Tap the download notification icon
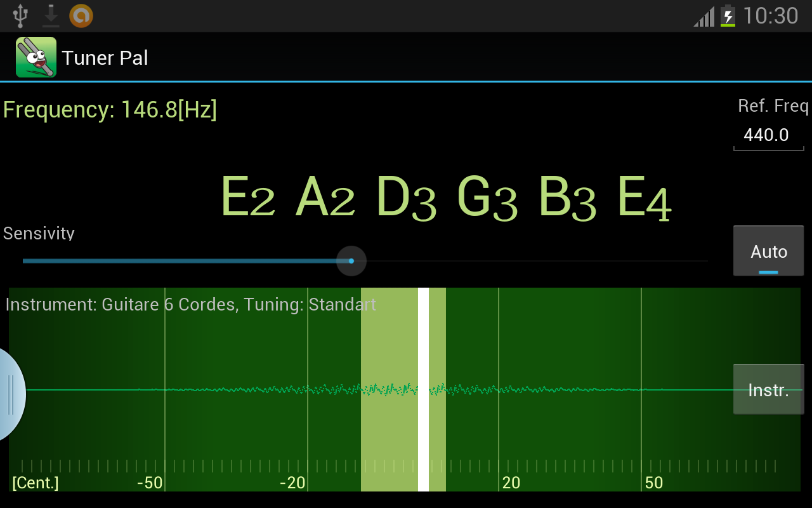This screenshot has height=508, width=812. [x=51, y=16]
